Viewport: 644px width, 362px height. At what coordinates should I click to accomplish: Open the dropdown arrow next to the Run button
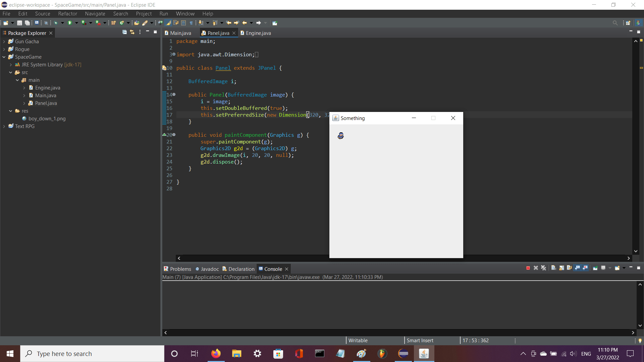76,23
